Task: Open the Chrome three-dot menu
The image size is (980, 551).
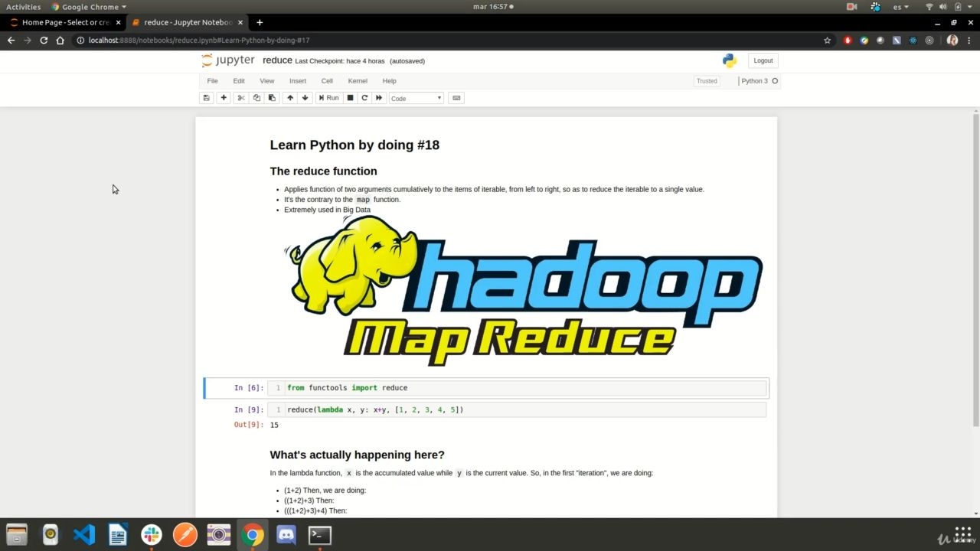Action: pos(969,40)
